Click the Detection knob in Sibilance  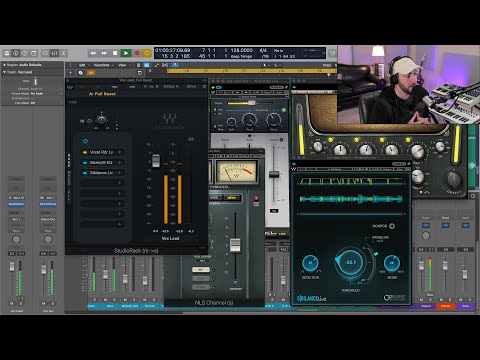click(x=310, y=263)
